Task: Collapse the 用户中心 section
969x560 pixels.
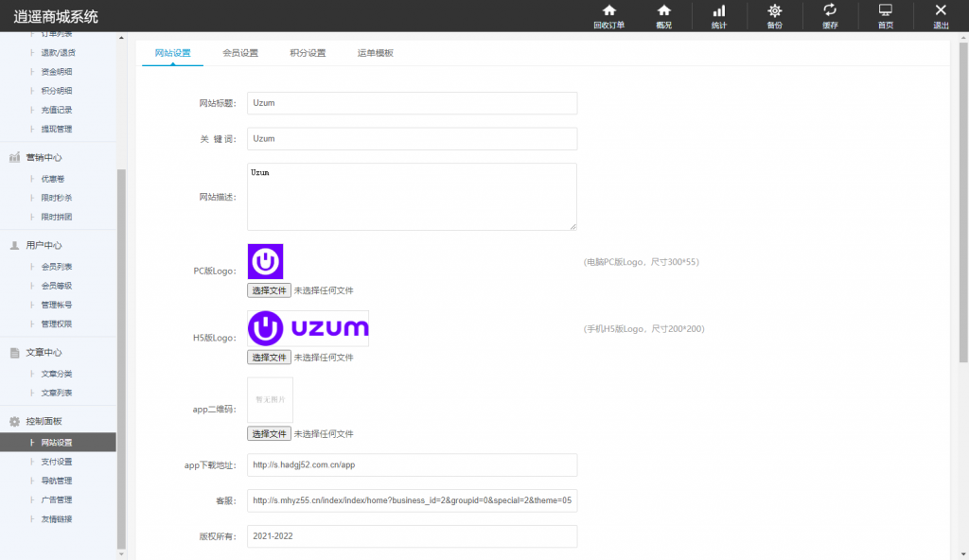Action: point(44,245)
